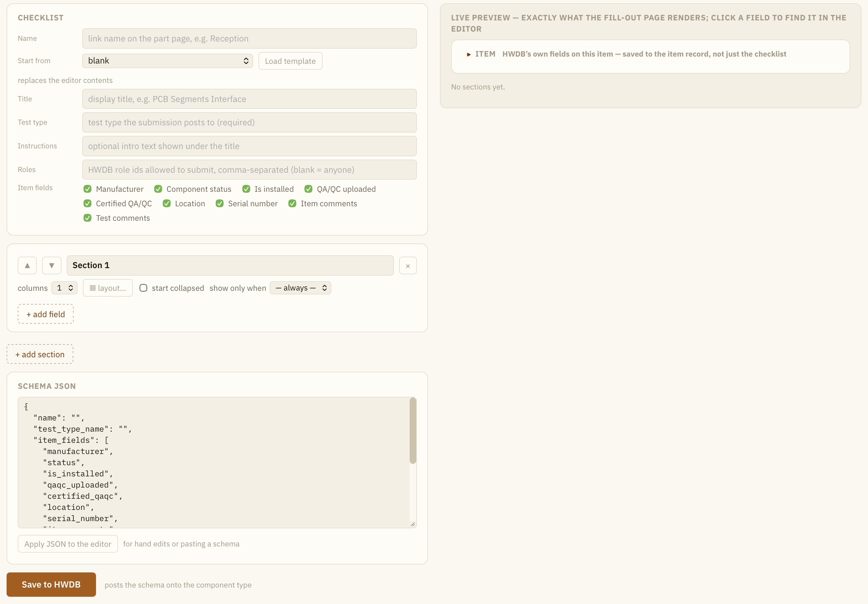Image resolution: width=868 pixels, height=604 pixels.
Task: Move Section 1 down with the arrow
Action: 52,265
